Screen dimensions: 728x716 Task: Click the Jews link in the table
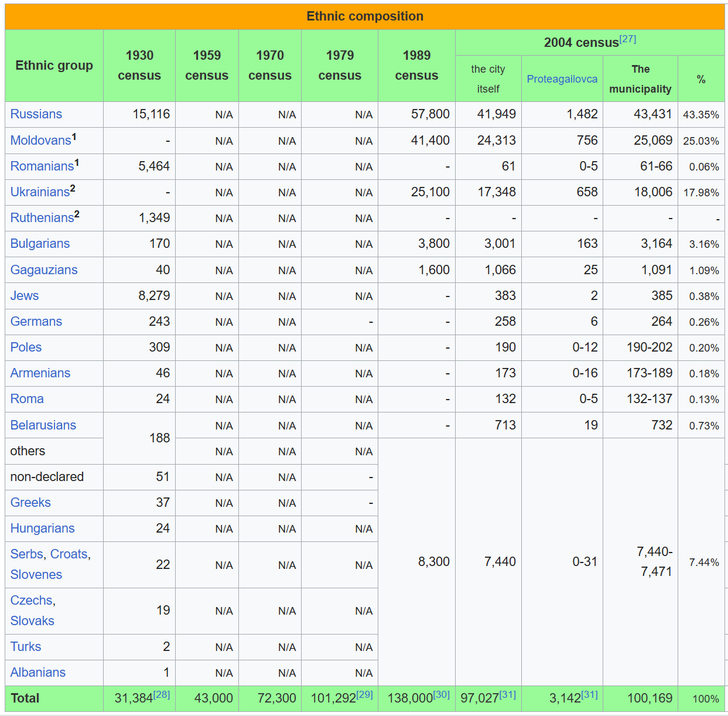[x=25, y=296]
